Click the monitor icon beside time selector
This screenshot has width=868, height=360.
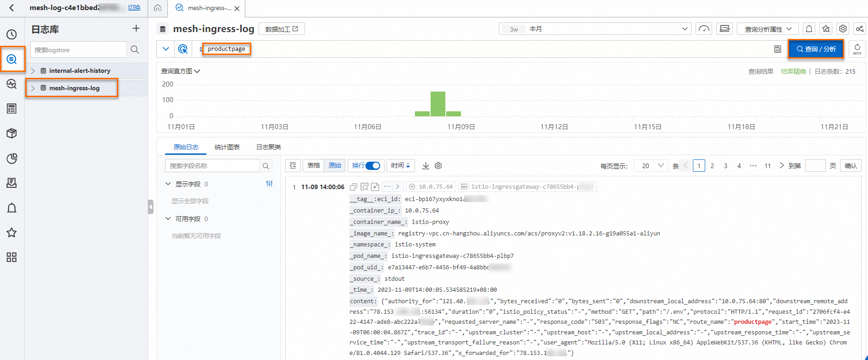724,29
